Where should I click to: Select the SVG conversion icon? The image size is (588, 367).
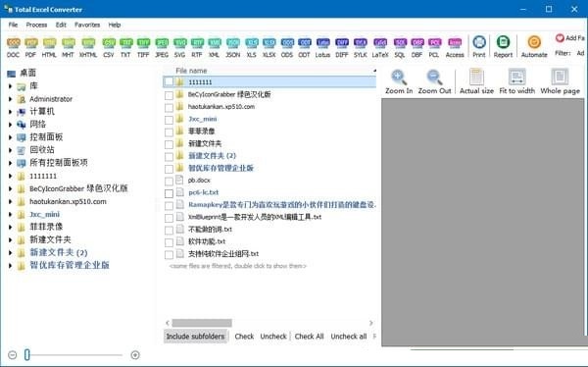coord(179,47)
